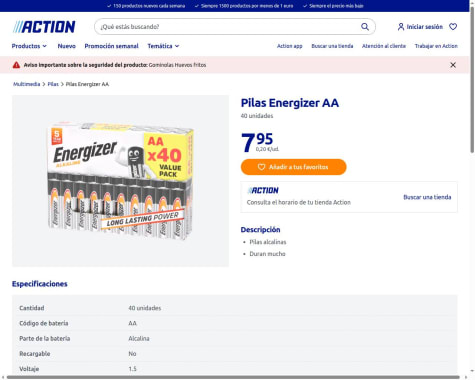Click the Action logo in store box
Viewport: 475px width, 380px height.
pos(263,190)
